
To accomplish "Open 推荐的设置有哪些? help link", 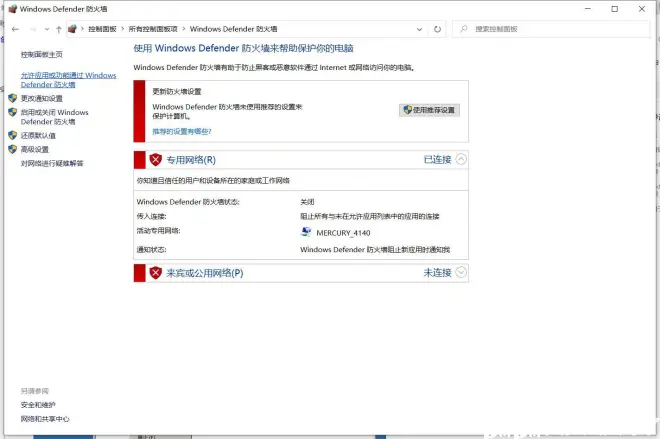I will click(182, 131).
